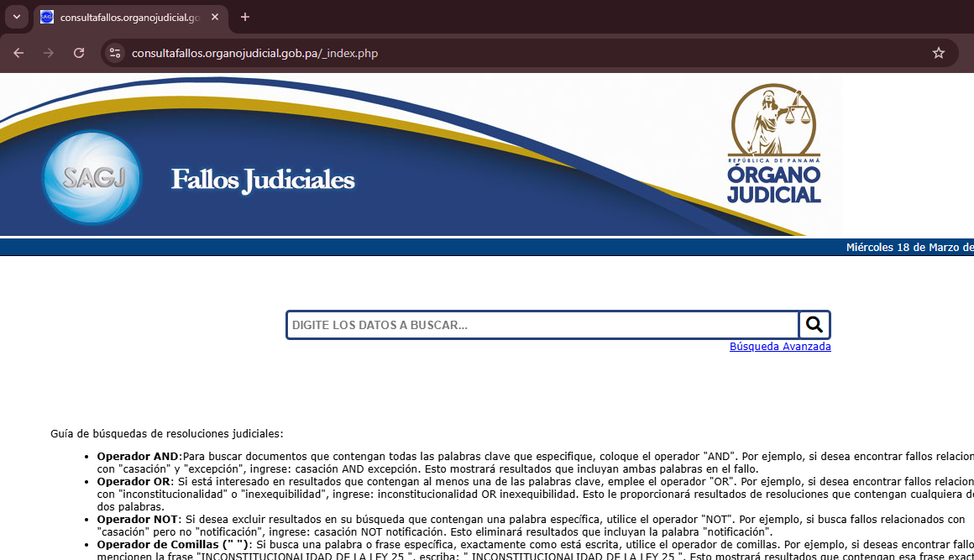
Task: Click the magnifying glass search button
Action: 814,325
